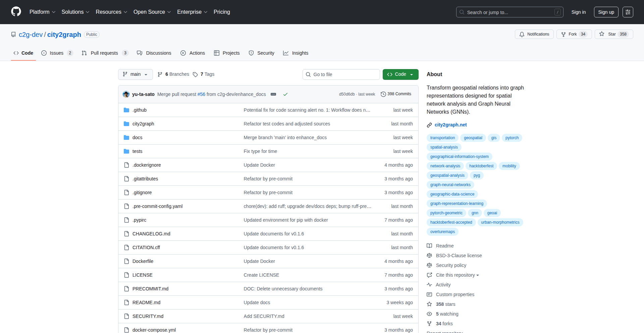
Task: Expand Cite this repository dropdown
Action: pyautogui.click(x=457, y=275)
